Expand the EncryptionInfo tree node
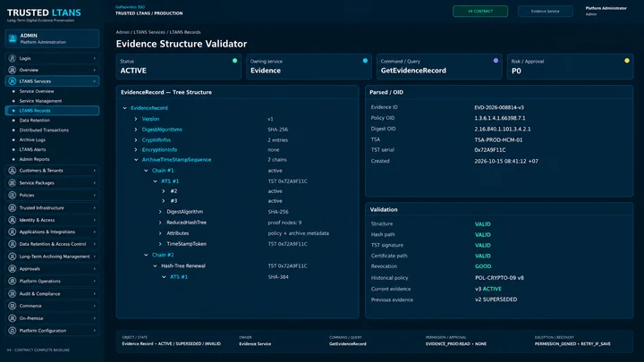This screenshot has width=644, height=362. [x=136, y=150]
